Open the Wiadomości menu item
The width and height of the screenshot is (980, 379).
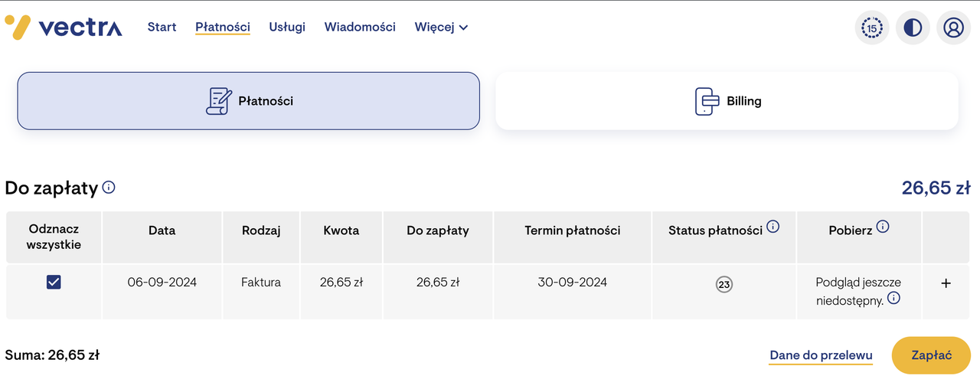click(360, 28)
